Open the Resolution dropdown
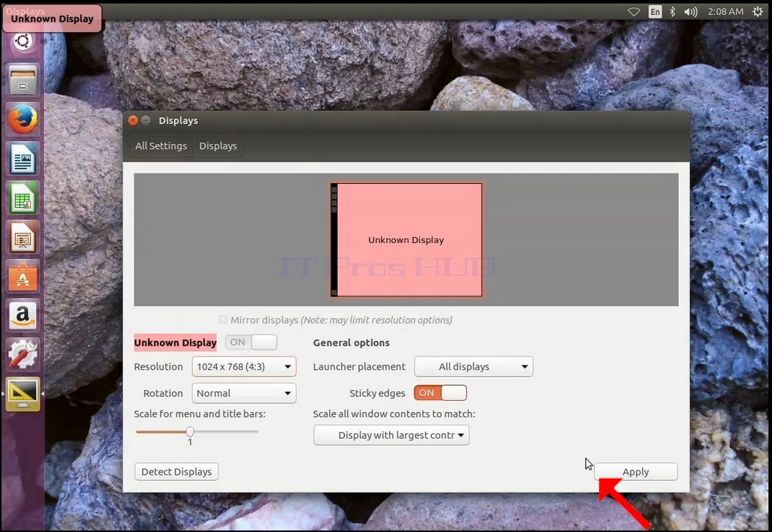772x532 pixels. point(244,367)
